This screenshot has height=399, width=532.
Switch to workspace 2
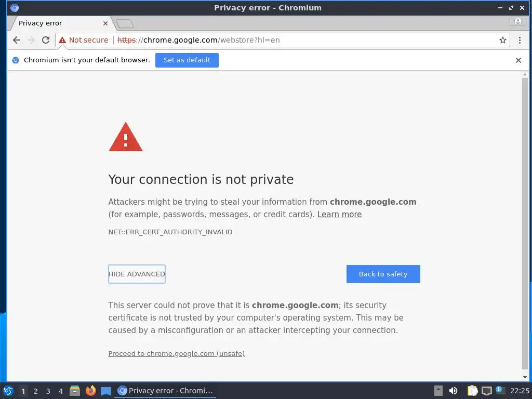(x=36, y=391)
